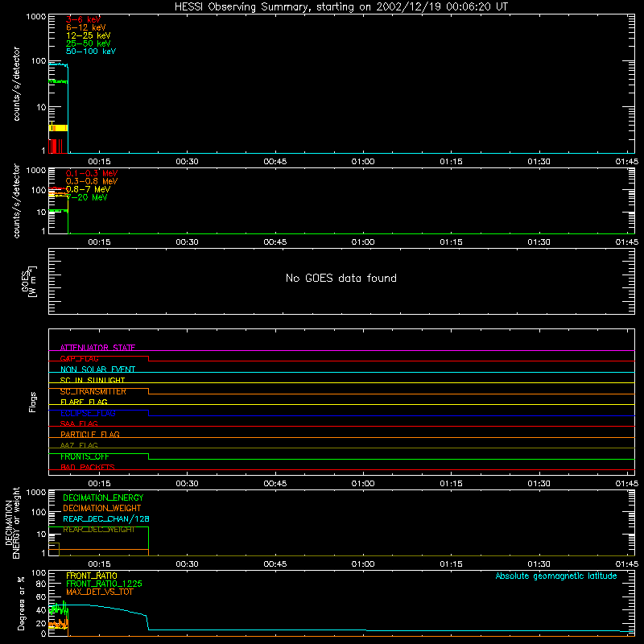Click the 60 tick label on bottom plot

tap(41, 597)
